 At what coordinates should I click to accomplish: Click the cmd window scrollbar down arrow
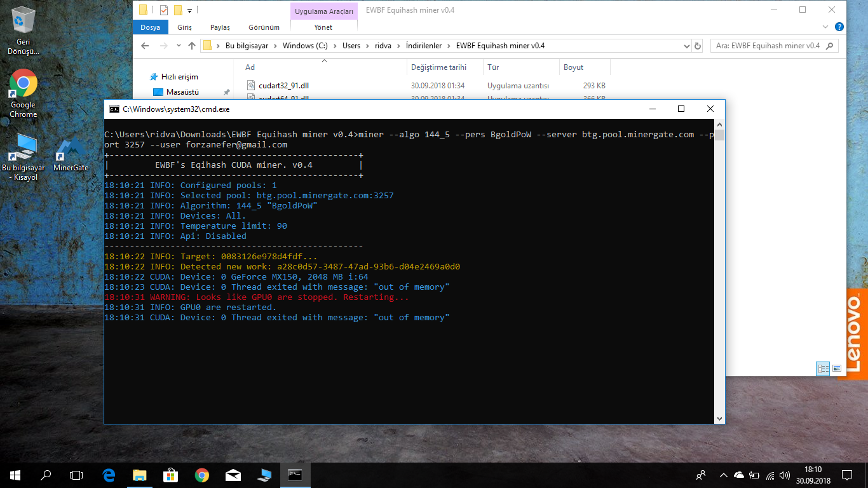pyautogui.click(x=719, y=419)
